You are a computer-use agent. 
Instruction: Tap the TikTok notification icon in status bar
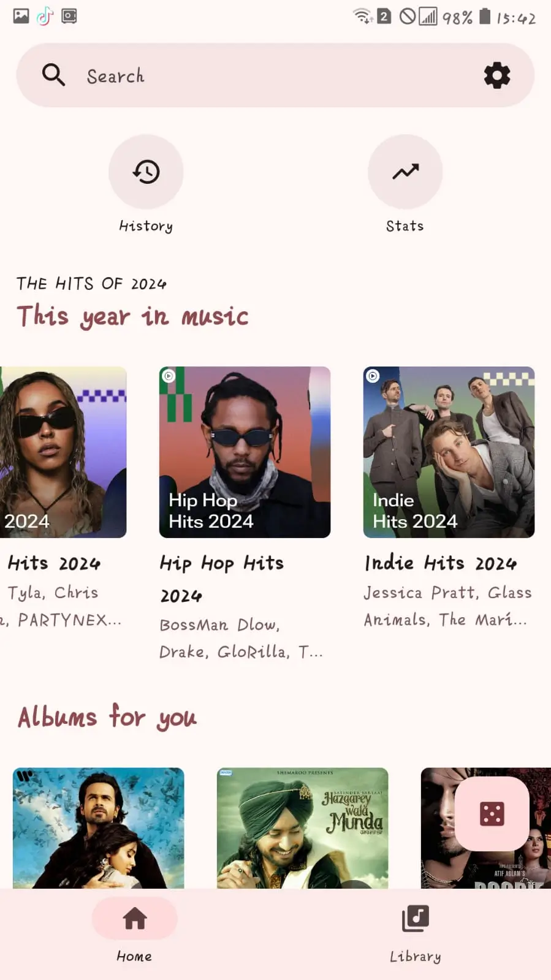[x=45, y=16]
